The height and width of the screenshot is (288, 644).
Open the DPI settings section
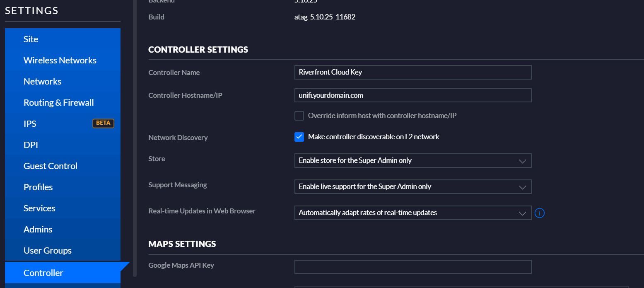pos(31,145)
